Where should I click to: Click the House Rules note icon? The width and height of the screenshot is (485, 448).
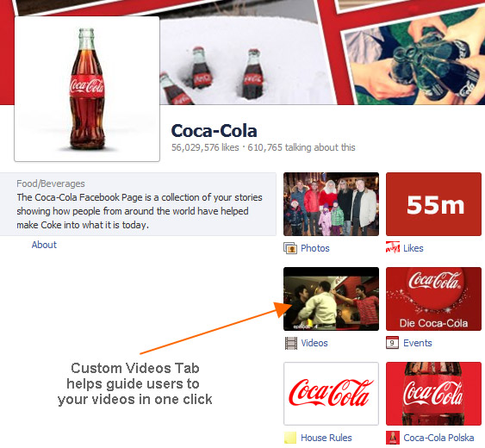290,438
